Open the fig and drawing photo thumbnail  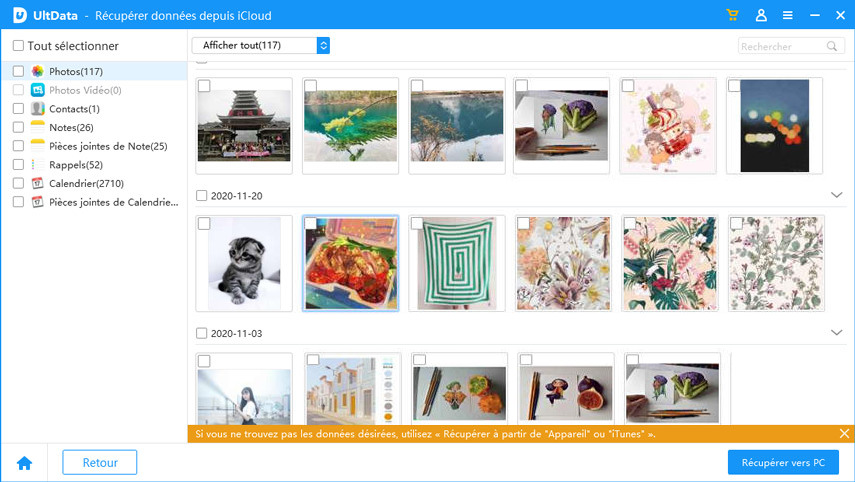pyautogui.click(x=566, y=390)
